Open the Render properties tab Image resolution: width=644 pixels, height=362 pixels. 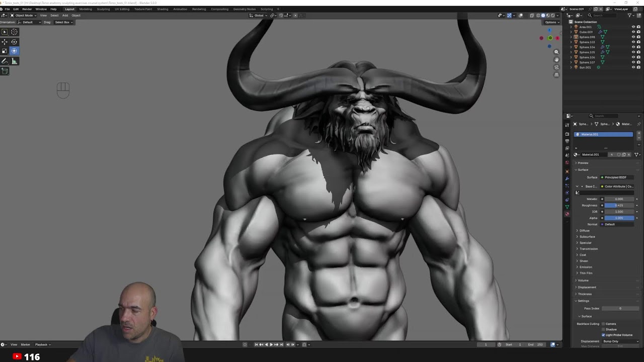click(x=567, y=134)
